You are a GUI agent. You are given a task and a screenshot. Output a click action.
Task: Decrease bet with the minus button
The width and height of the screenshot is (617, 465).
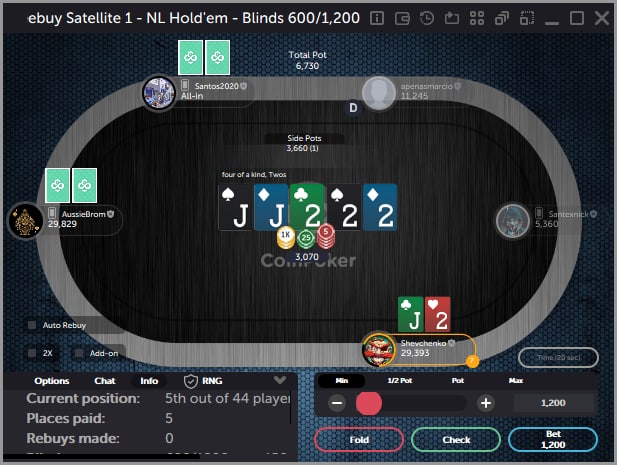[x=337, y=403]
